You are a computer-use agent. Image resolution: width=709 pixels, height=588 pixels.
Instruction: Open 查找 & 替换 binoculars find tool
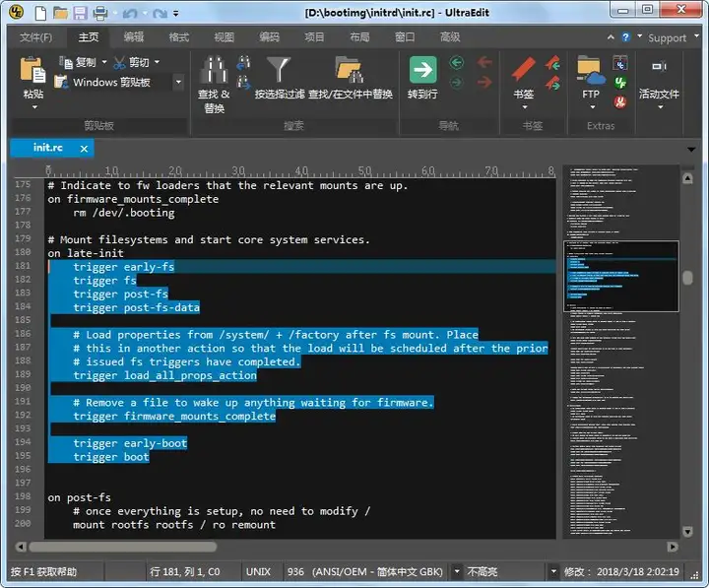(214, 70)
